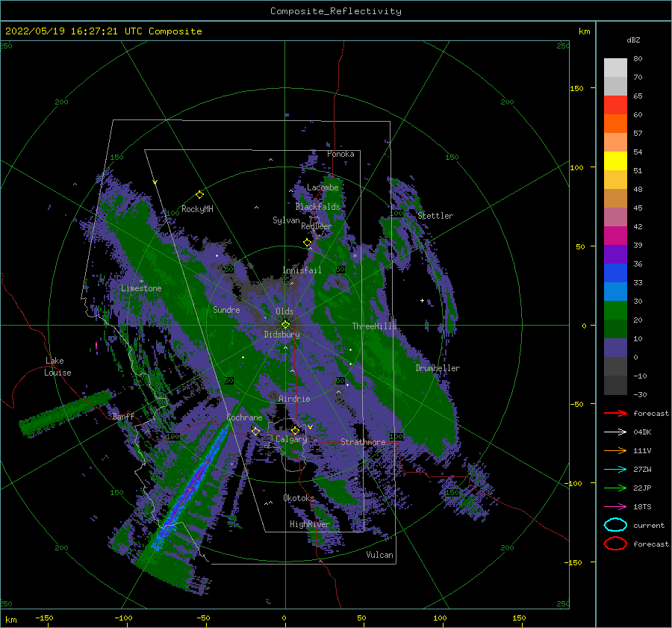Select the yellow 51–54 dBZ color swatch
The height and width of the screenshot is (628, 672).
tap(615, 161)
